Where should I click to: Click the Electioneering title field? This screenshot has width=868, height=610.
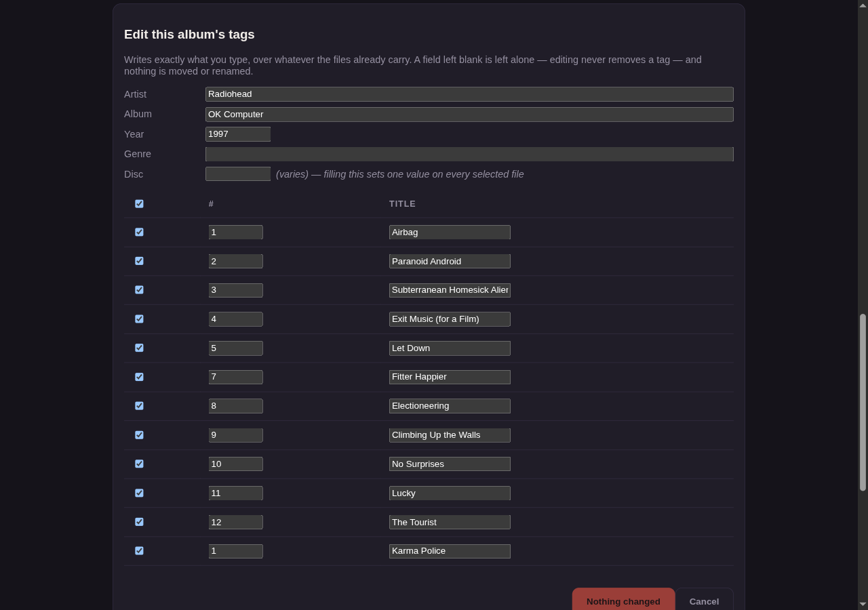[x=450, y=406]
